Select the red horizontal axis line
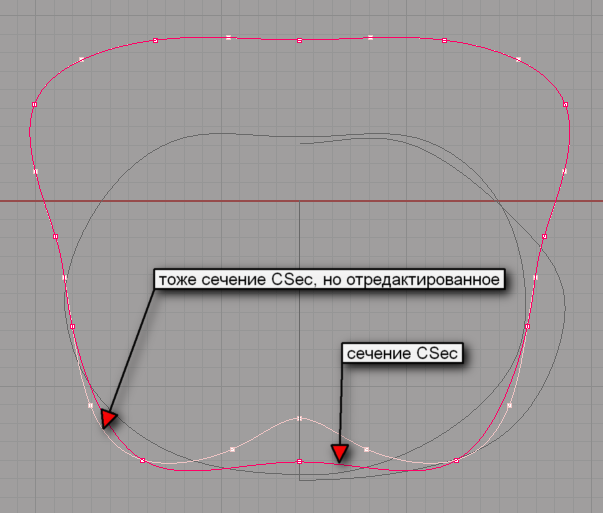 click(302, 201)
